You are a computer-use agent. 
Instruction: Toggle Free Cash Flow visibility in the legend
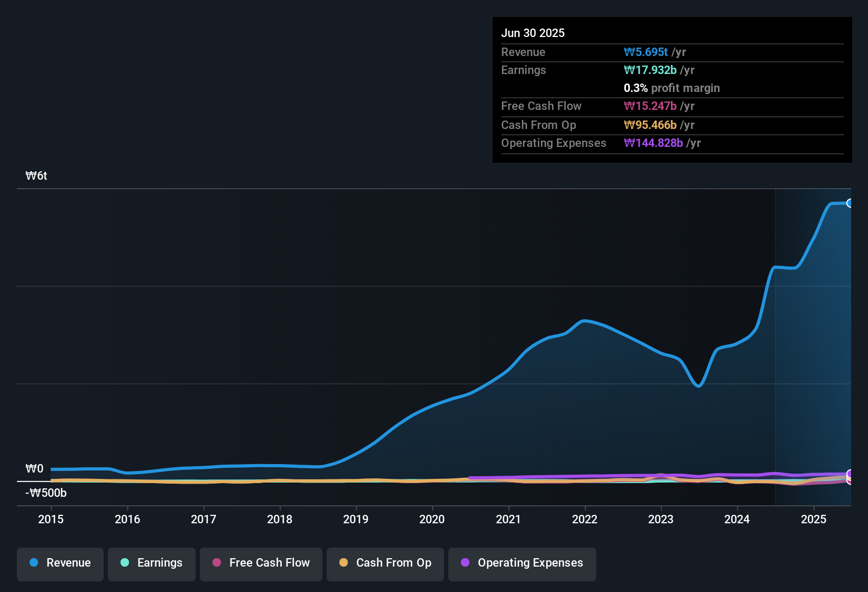pyautogui.click(x=261, y=563)
